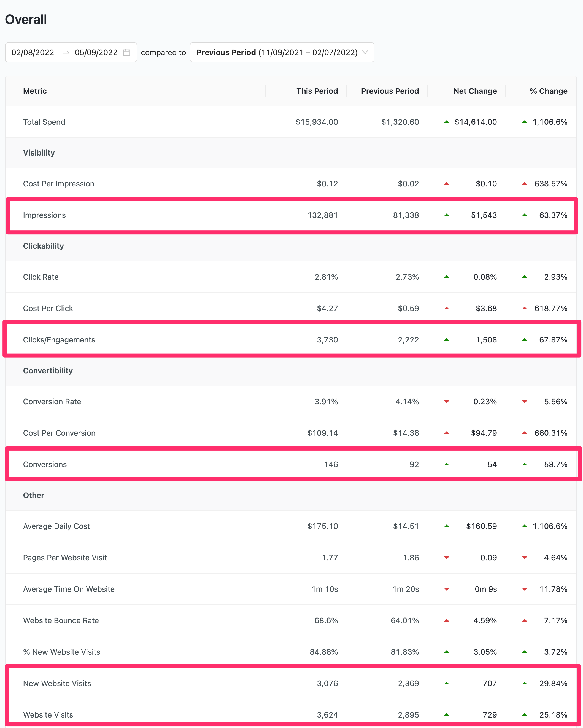
Task: Click the chevron on the Previous Period selector
Action: pyautogui.click(x=365, y=52)
